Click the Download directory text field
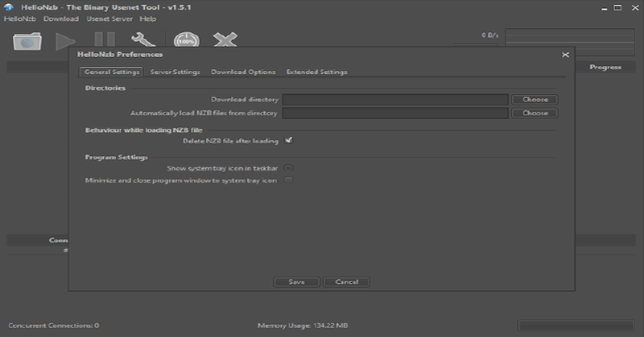Viewport: 644px width, 337px height. 394,100
